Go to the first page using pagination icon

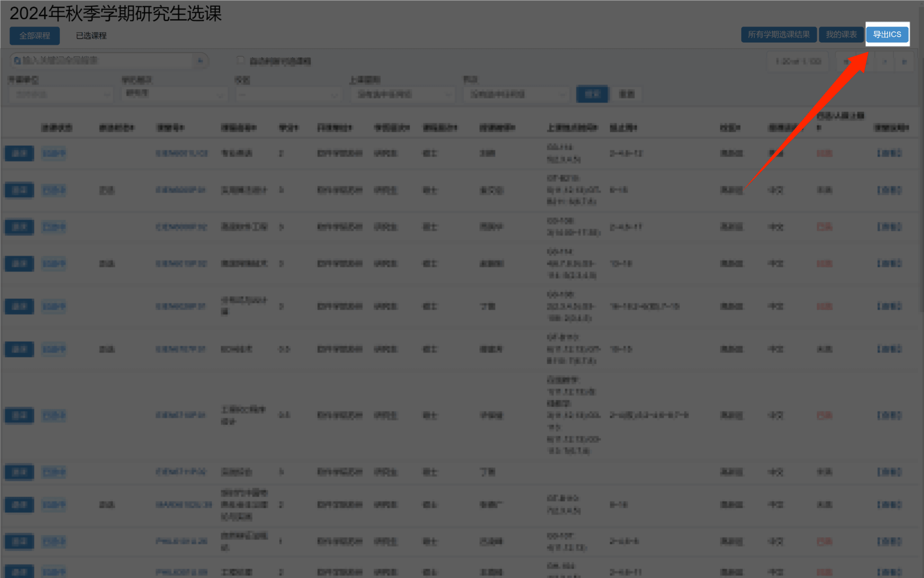tap(846, 61)
